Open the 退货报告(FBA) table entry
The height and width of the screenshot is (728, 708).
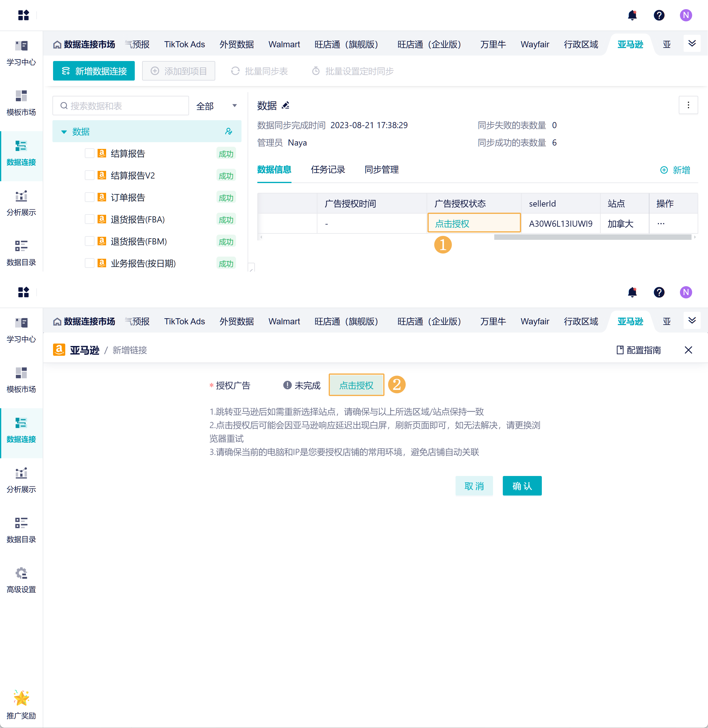pyautogui.click(x=138, y=219)
